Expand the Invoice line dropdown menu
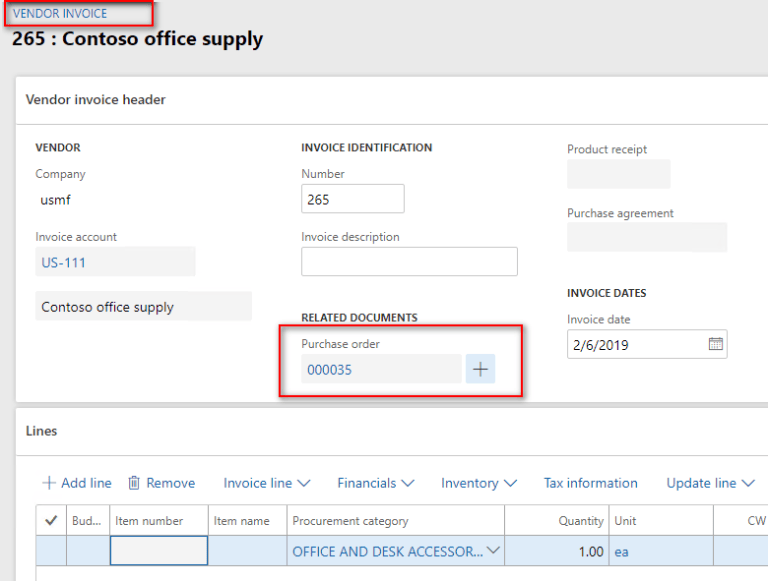This screenshot has height=581, width=768. pyautogui.click(x=267, y=483)
